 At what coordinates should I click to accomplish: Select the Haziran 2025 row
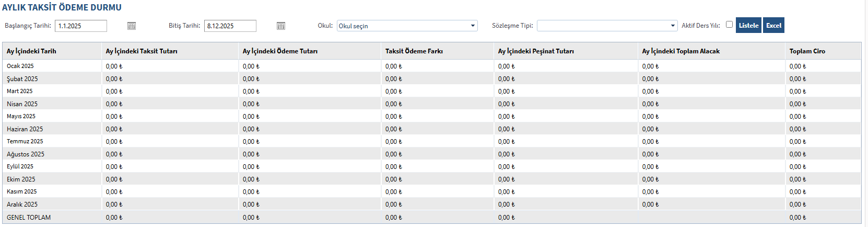coord(25,129)
